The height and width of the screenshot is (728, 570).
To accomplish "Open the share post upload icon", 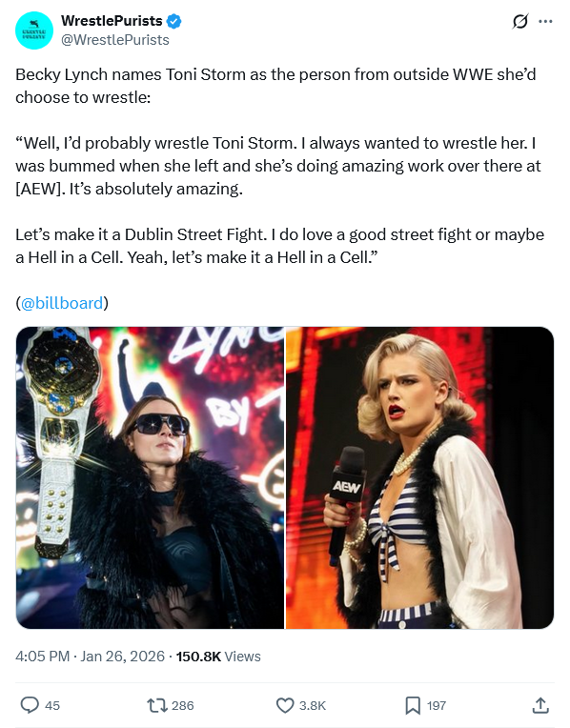I will tap(540, 705).
